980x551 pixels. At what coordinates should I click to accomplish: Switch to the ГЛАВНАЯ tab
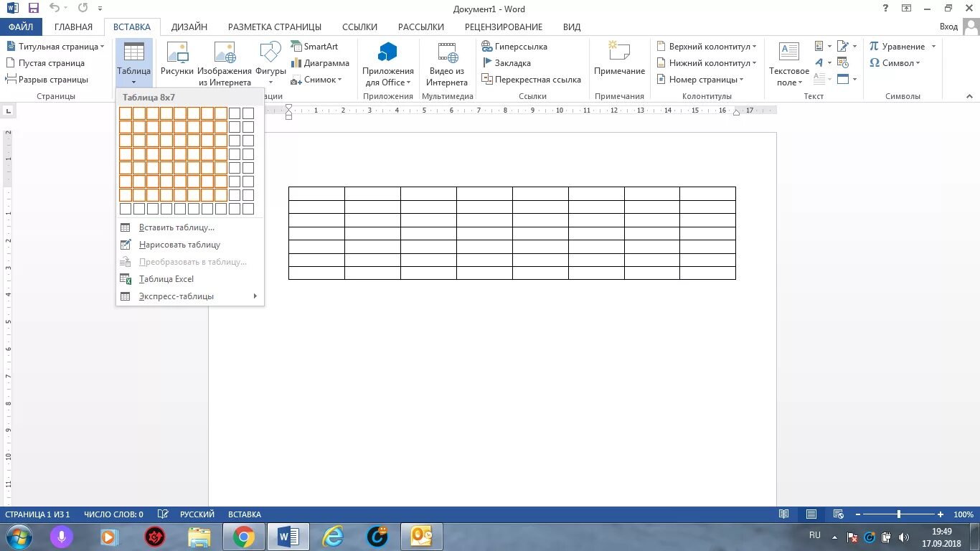tap(73, 27)
